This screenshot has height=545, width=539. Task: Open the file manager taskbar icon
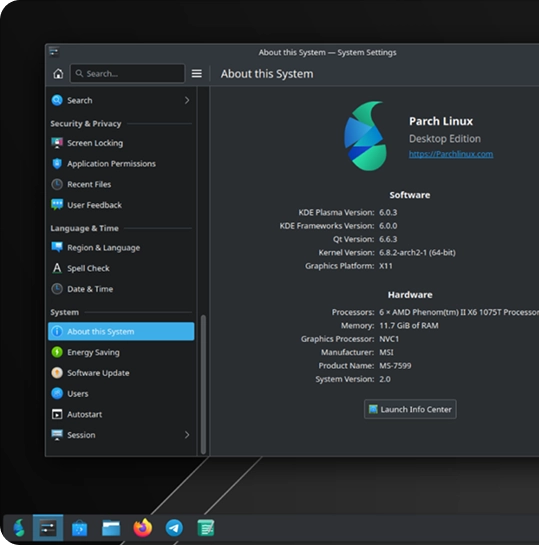click(x=111, y=528)
